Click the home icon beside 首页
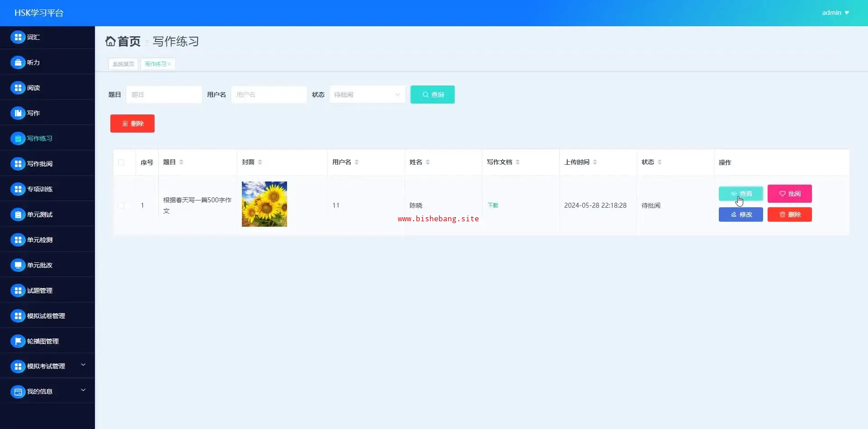 [110, 41]
